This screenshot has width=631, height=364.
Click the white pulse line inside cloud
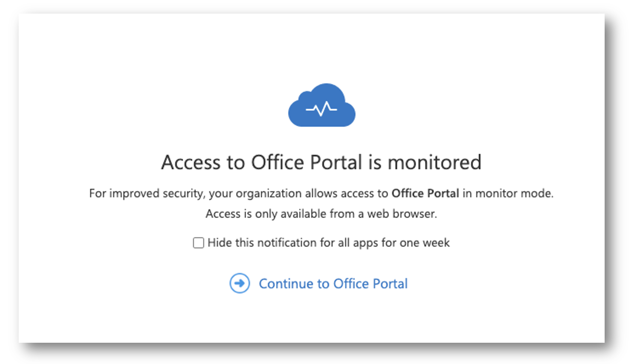[321, 109]
